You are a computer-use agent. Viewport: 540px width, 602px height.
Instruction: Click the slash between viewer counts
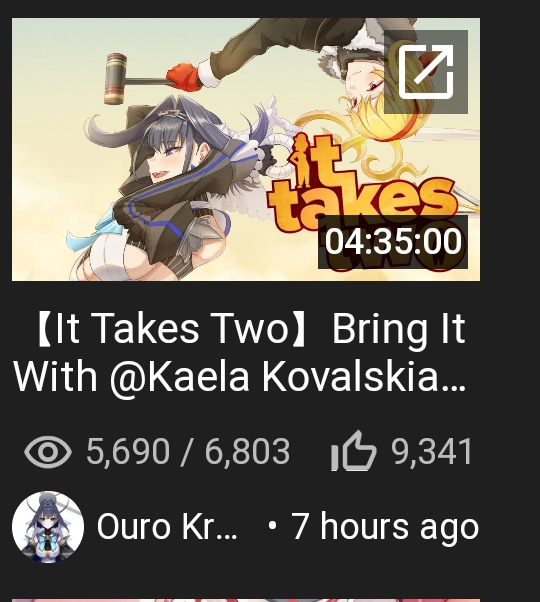187,452
